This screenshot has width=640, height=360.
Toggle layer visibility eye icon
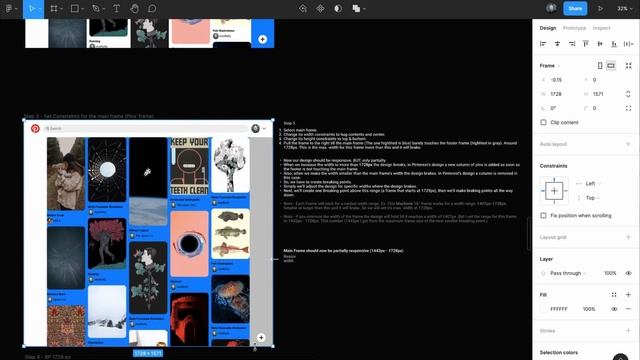click(x=629, y=273)
